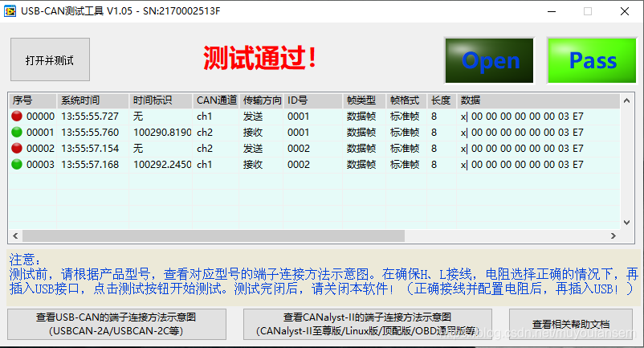This screenshot has height=348, width=644.
Task: Click the 序号 column header
Action: (32, 100)
